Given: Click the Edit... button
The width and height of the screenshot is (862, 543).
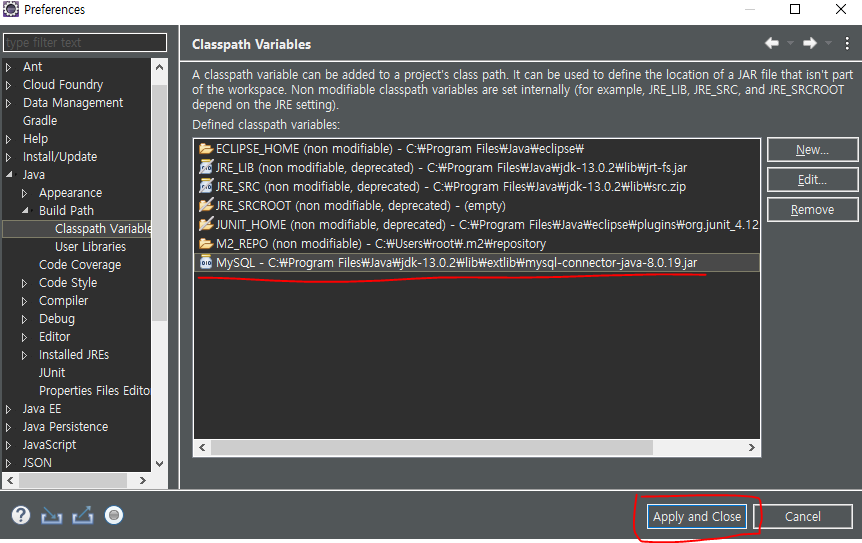Looking at the screenshot, I should click(x=813, y=180).
